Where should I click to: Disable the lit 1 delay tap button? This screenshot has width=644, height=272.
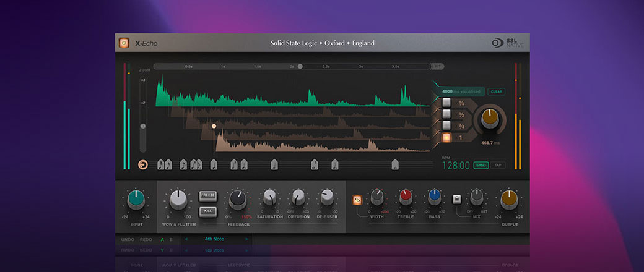point(446,137)
